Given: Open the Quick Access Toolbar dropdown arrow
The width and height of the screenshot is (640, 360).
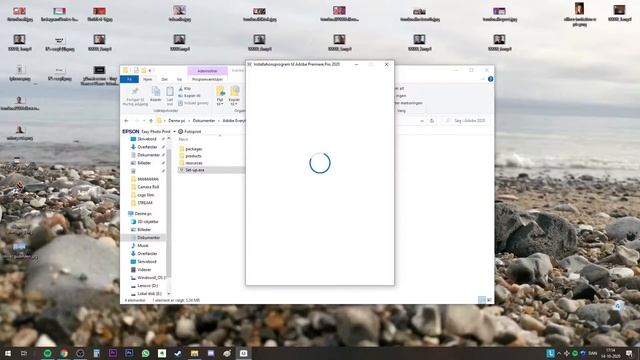Looking at the screenshot, I should coord(150,71).
